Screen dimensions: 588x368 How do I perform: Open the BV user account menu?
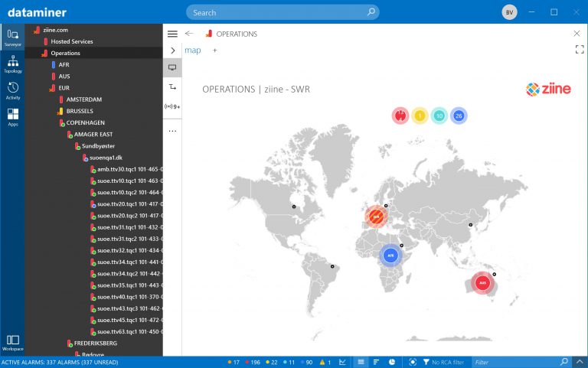pyautogui.click(x=509, y=12)
